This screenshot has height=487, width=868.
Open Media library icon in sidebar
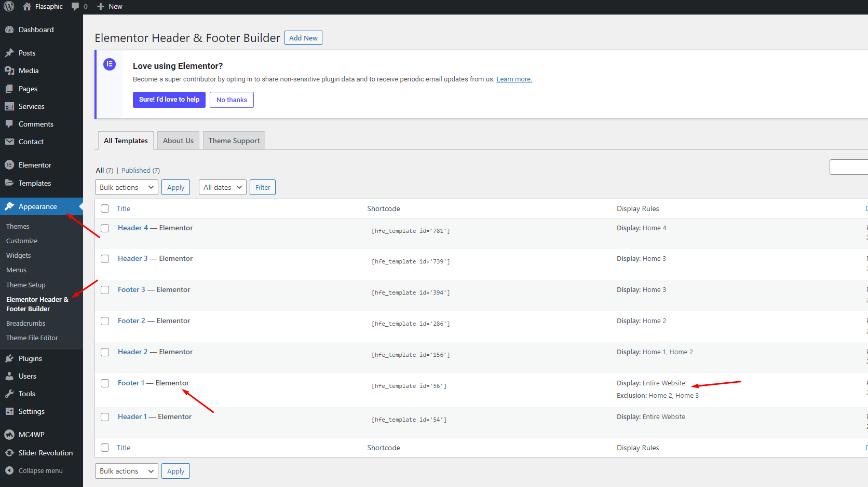[x=9, y=71]
